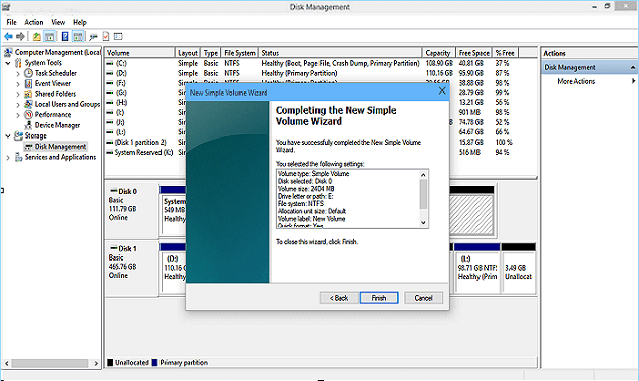Viewport: 639px width, 381px height.
Task: Open the View menu
Action: (58, 22)
